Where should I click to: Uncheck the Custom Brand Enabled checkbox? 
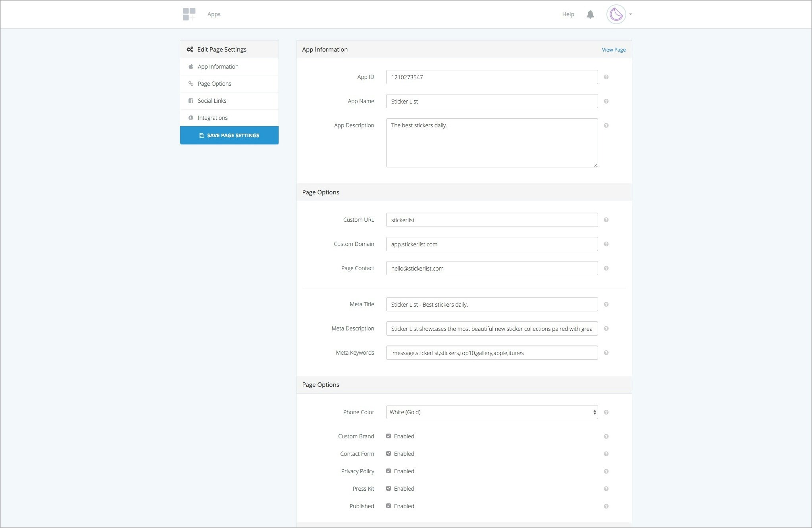[389, 436]
